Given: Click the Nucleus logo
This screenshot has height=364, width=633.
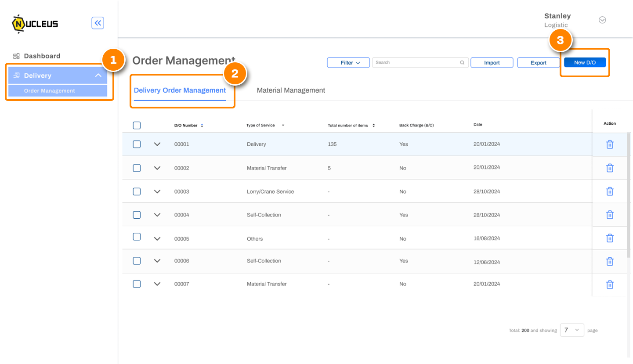Looking at the screenshot, I should click(x=35, y=24).
